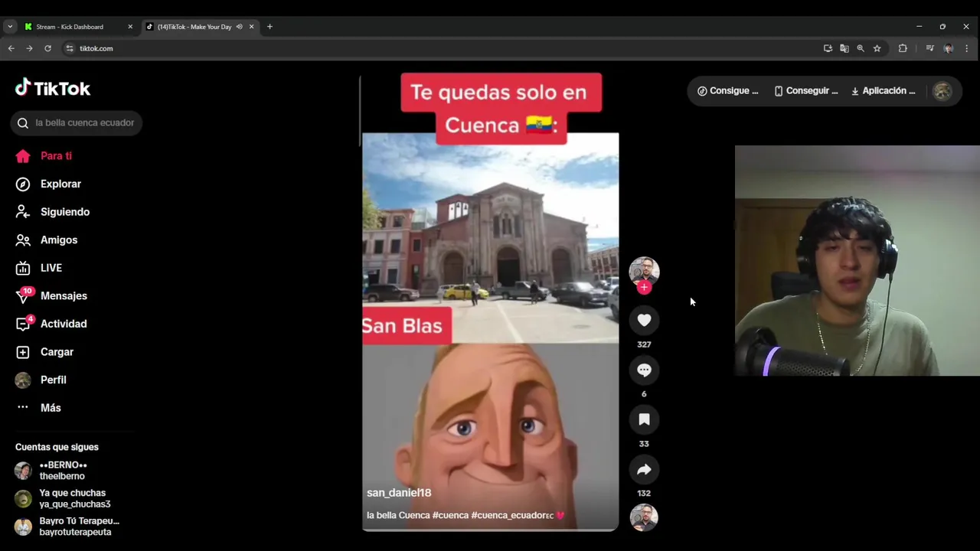
Task: Click the LIVE TV icon
Action: click(x=23, y=268)
